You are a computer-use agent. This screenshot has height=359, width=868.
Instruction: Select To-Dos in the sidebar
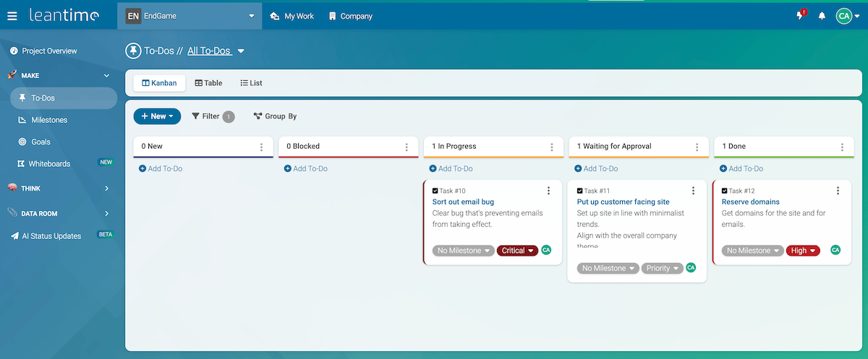63,98
